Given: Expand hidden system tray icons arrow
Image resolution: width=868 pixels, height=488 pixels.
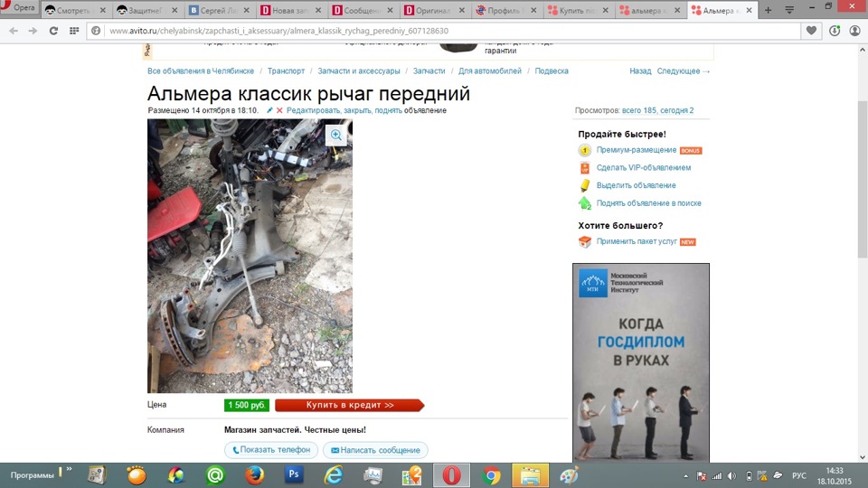Looking at the screenshot, I should click(x=685, y=476).
